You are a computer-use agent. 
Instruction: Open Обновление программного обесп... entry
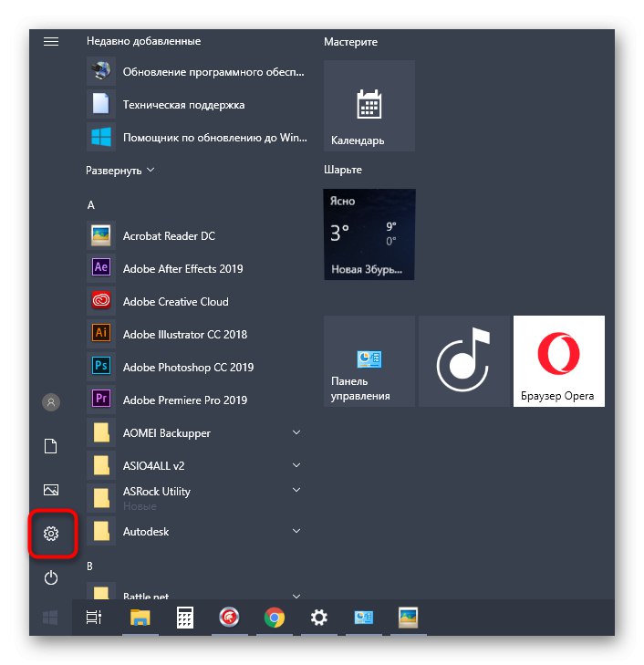pos(197,72)
